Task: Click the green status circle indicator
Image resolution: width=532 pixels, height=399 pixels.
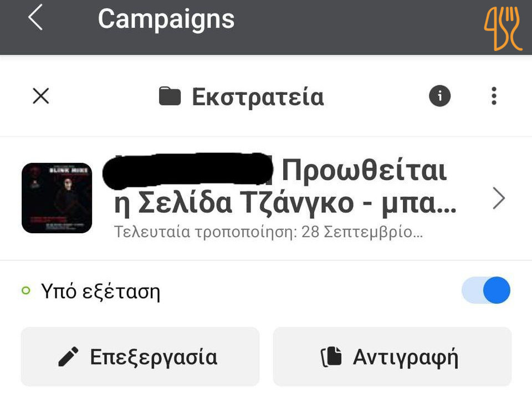Action: coord(26,290)
